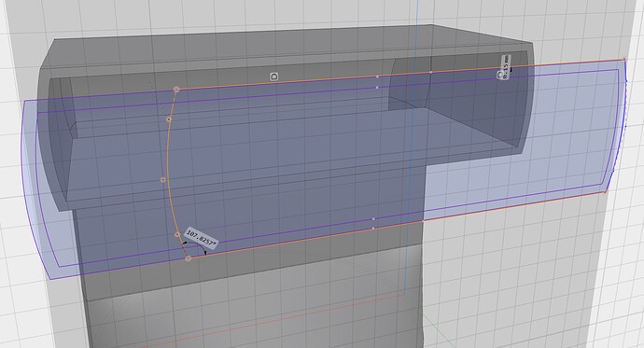The width and height of the screenshot is (644, 348).
Task: Pick the orange vertex where the arc meets the top line
Action: [x=176, y=89]
